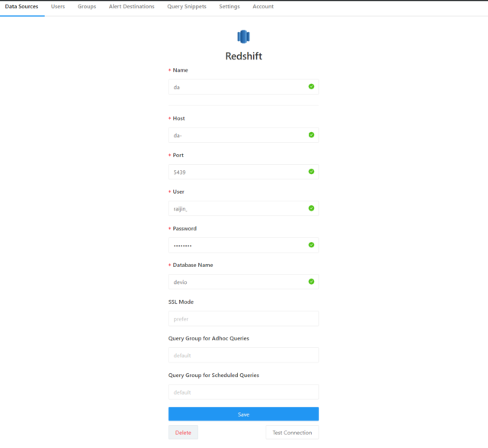Click the User label
Image resolution: width=488 pixels, height=448 pixels.
tap(178, 192)
